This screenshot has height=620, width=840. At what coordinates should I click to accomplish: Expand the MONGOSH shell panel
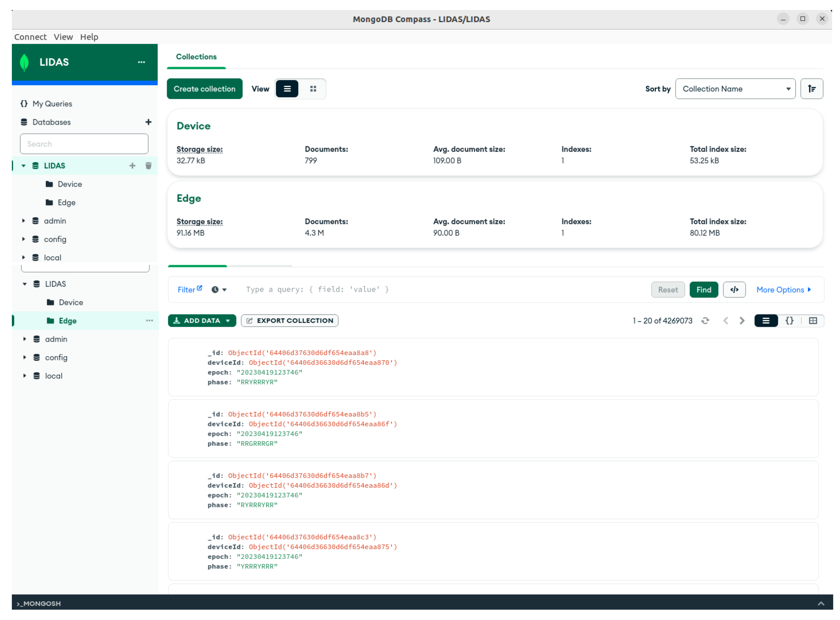(x=820, y=604)
